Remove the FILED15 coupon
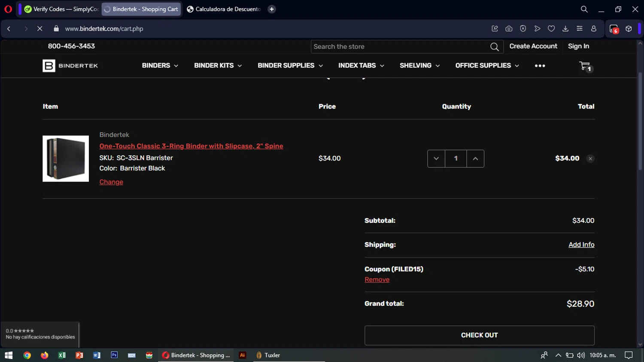 (377, 280)
